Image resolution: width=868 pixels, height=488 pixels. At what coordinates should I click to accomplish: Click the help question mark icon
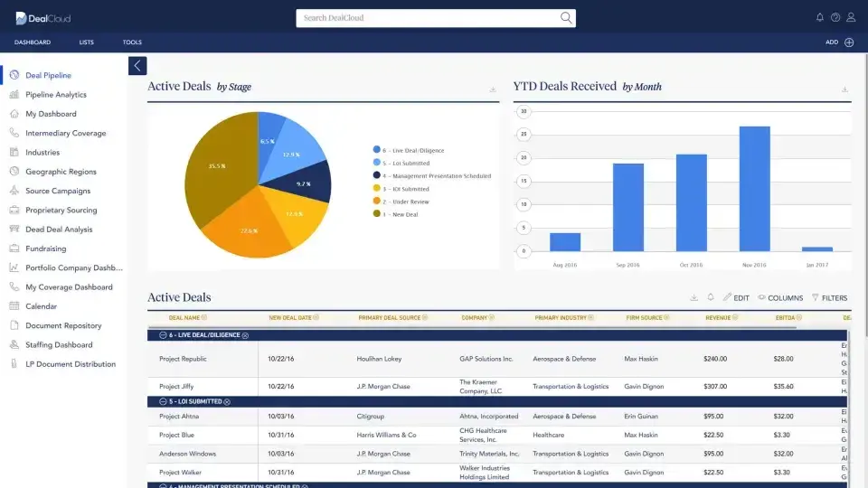pos(835,17)
